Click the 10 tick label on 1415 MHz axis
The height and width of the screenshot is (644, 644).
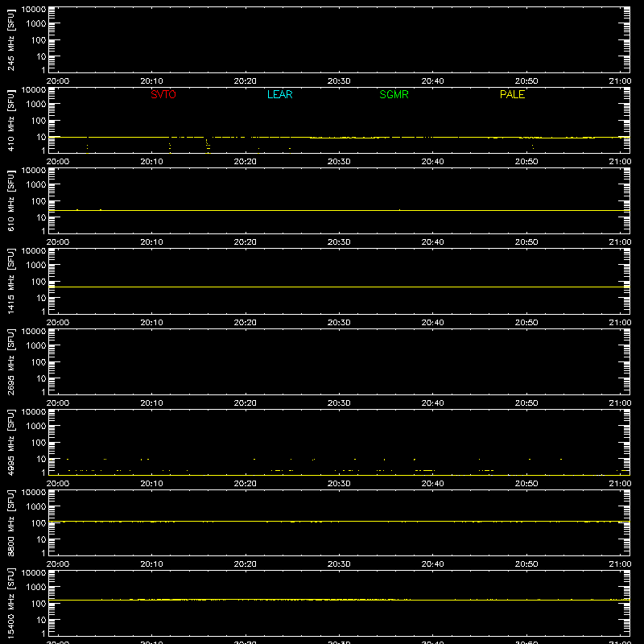pyautogui.click(x=41, y=298)
